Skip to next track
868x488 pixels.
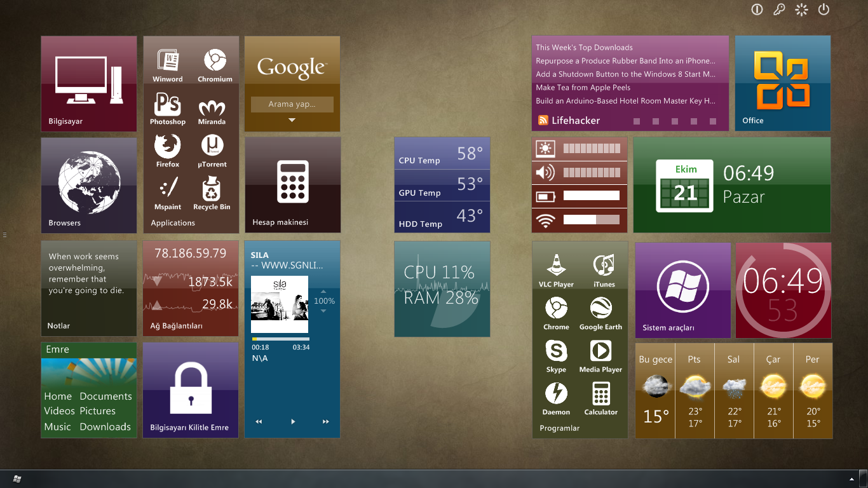tap(326, 421)
